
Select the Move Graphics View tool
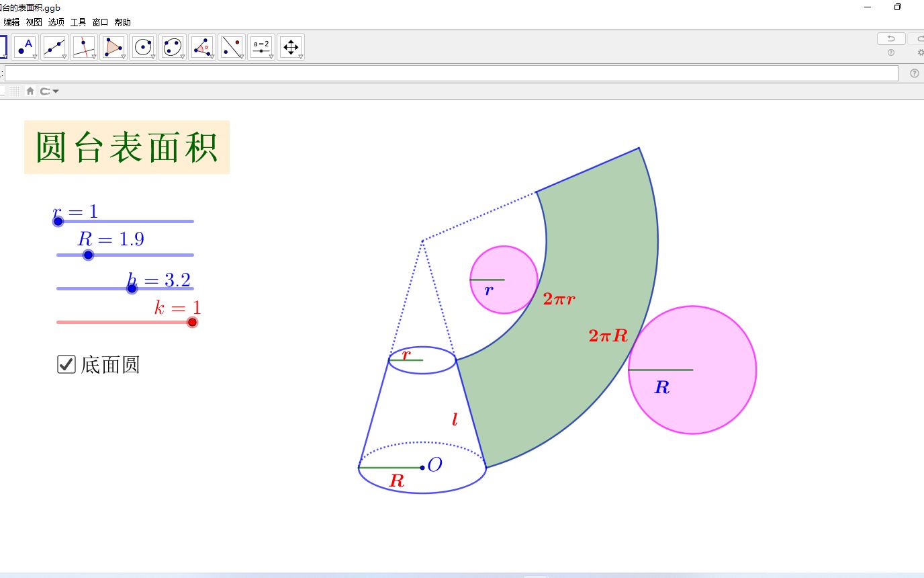click(x=291, y=47)
